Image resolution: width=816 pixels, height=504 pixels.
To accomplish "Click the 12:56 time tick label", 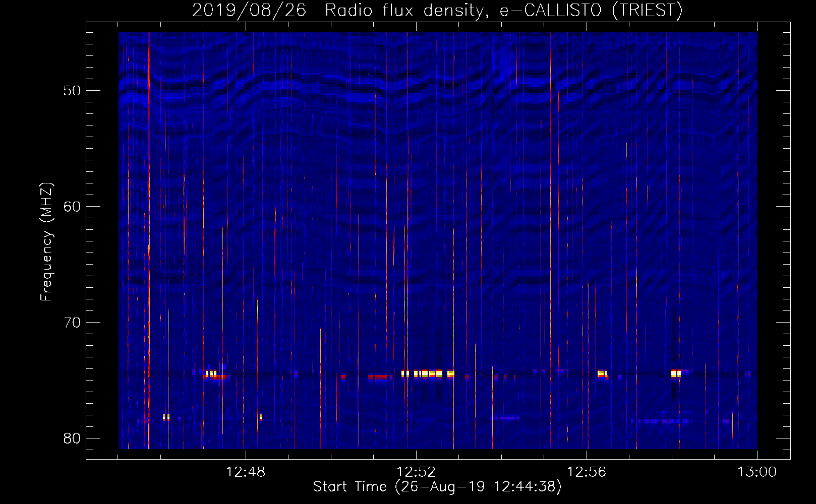I will tap(587, 472).
